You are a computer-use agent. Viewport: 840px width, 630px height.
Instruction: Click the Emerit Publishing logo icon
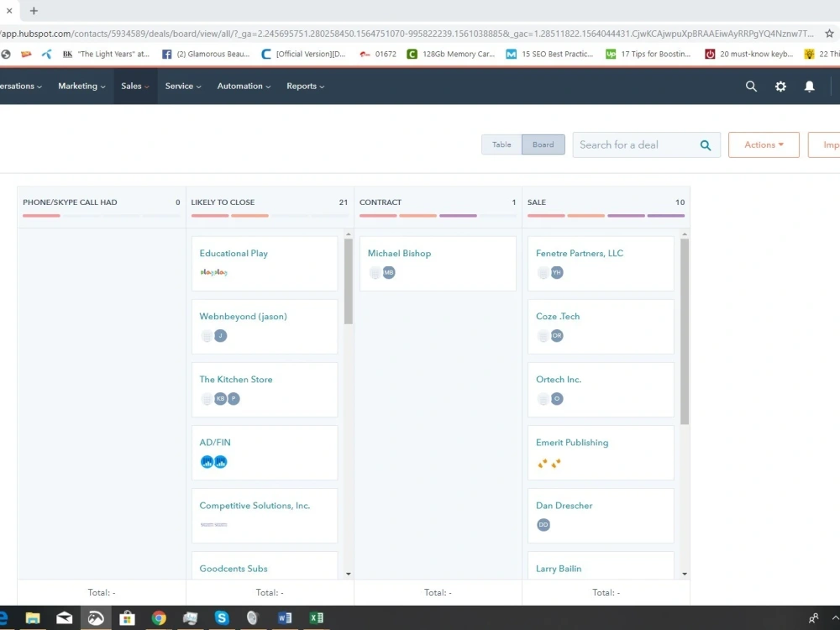click(549, 463)
